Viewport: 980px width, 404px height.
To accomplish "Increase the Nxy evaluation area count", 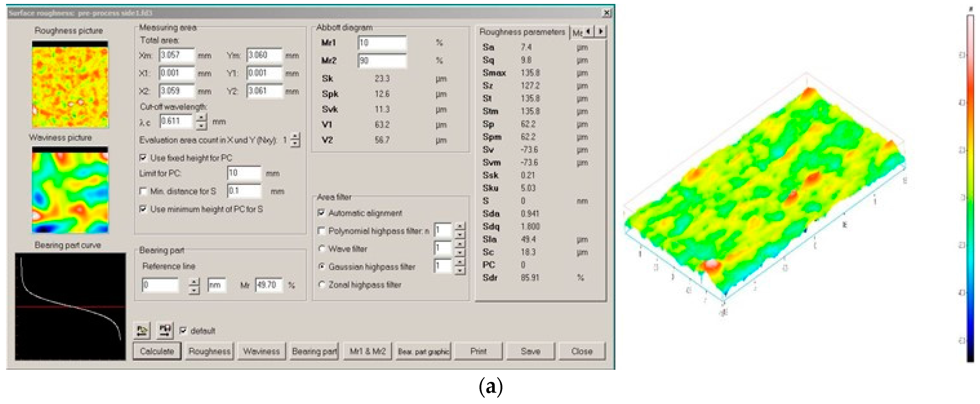I will (x=295, y=136).
